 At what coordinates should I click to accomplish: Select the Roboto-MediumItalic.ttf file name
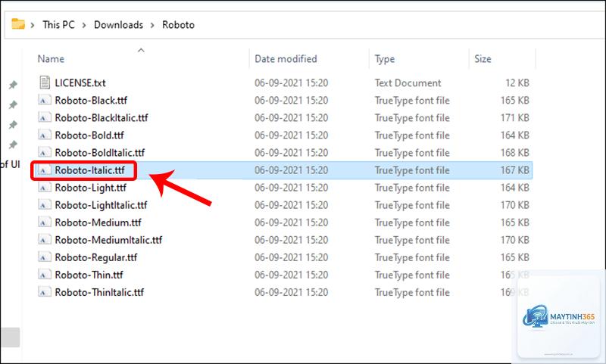point(108,240)
